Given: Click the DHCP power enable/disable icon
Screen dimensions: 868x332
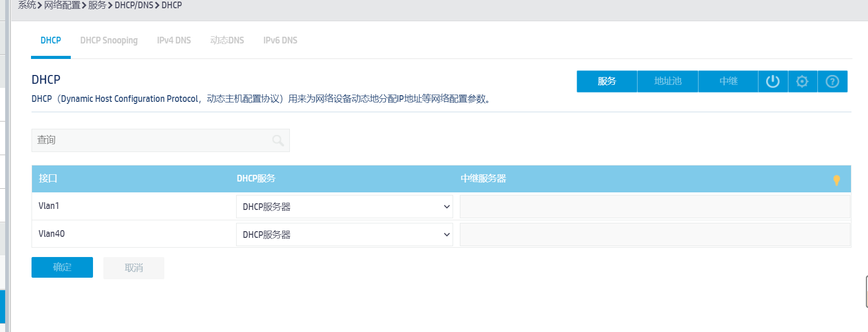Looking at the screenshot, I should click(772, 82).
